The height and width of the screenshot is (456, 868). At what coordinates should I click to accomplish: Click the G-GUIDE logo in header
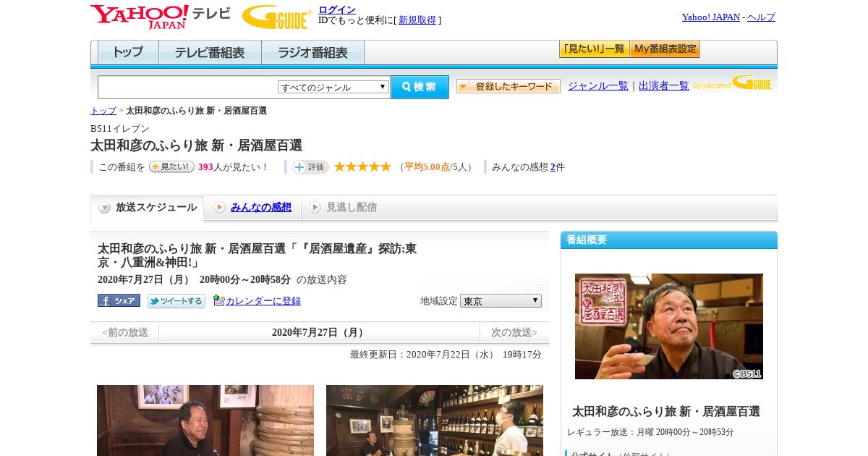coord(277,17)
